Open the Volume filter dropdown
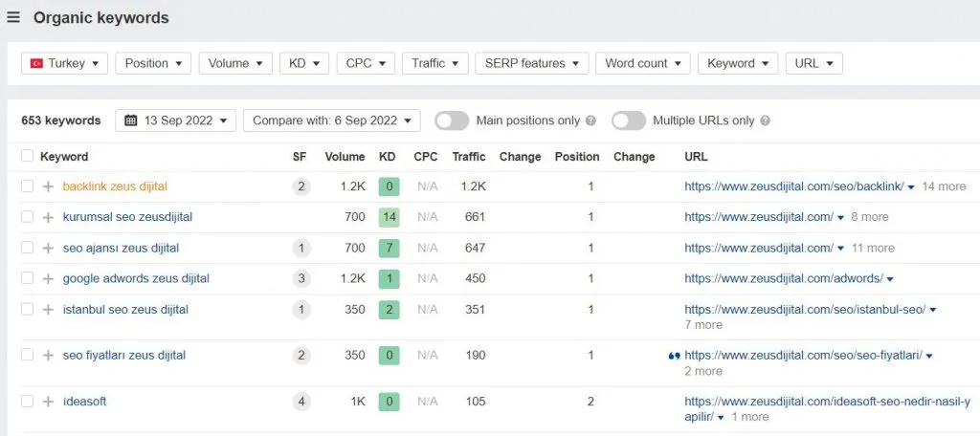This screenshot has width=980, height=436. [x=235, y=63]
